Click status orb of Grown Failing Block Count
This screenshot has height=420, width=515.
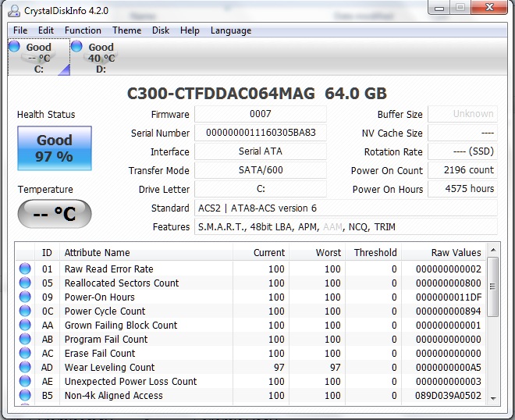(25, 325)
